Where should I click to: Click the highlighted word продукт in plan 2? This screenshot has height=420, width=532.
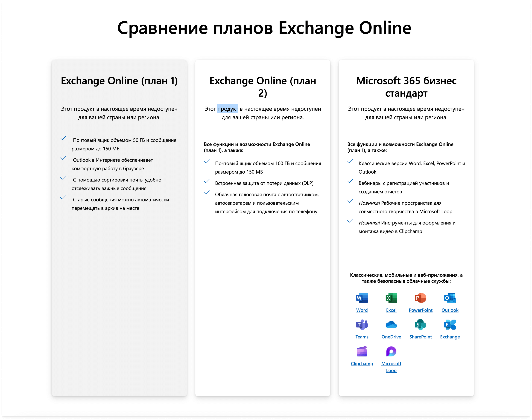click(228, 109)
